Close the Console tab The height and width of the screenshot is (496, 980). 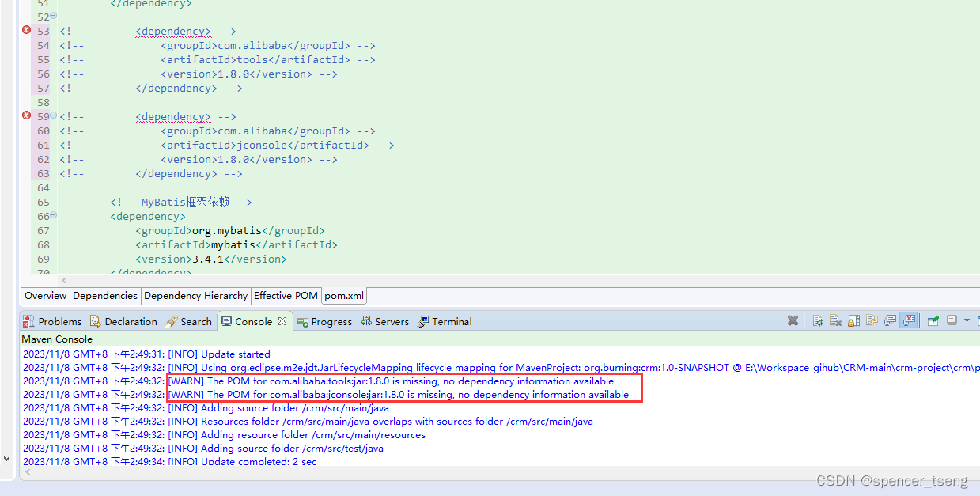282,320
